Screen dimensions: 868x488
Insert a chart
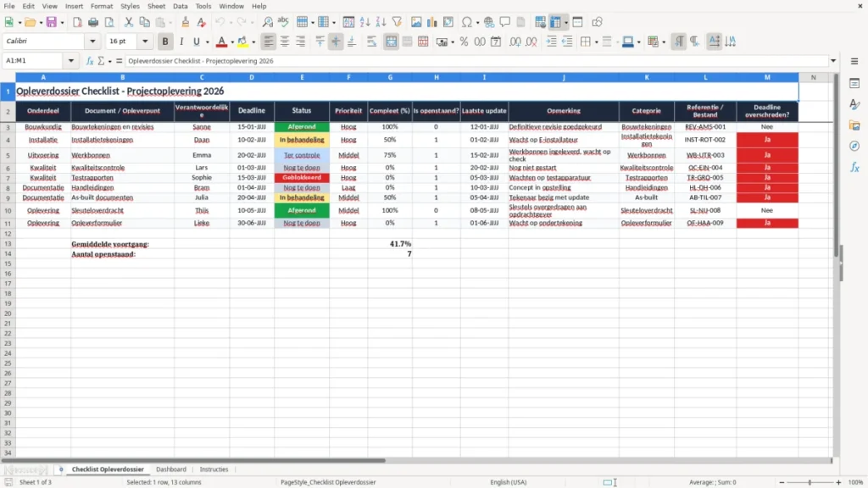click(x=432, y=22)
